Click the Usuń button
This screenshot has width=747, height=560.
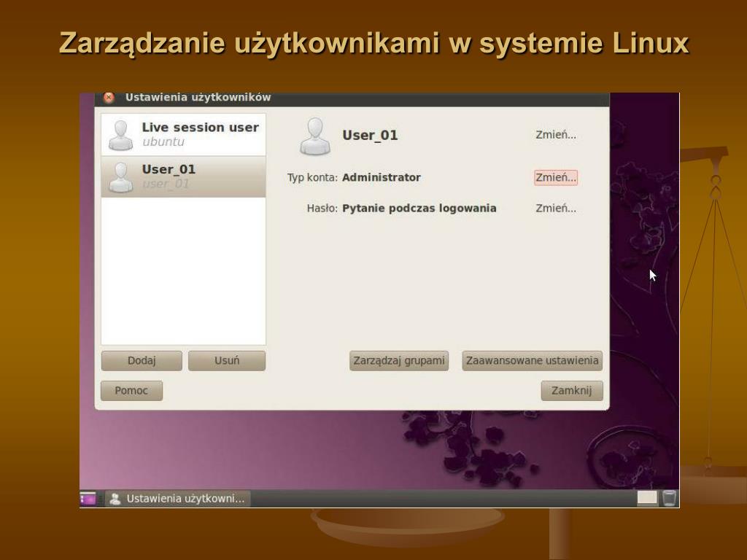coord(227,360)
